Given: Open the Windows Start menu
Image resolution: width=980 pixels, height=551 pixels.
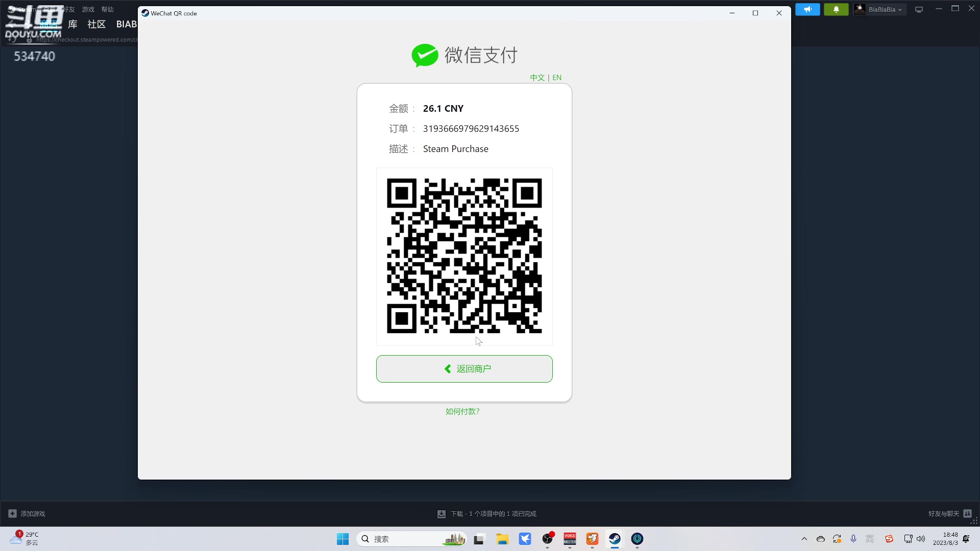Looking at the screenshot, I should pyautogui.click(x=342, y=539).
